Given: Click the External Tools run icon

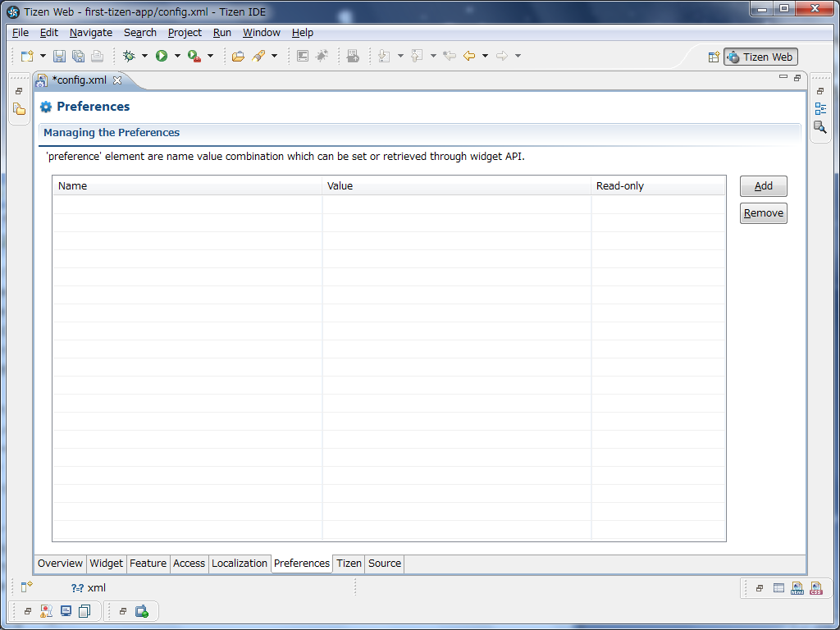Looking at the screenshot, I should pyautogui.click(x=194, y=56).
